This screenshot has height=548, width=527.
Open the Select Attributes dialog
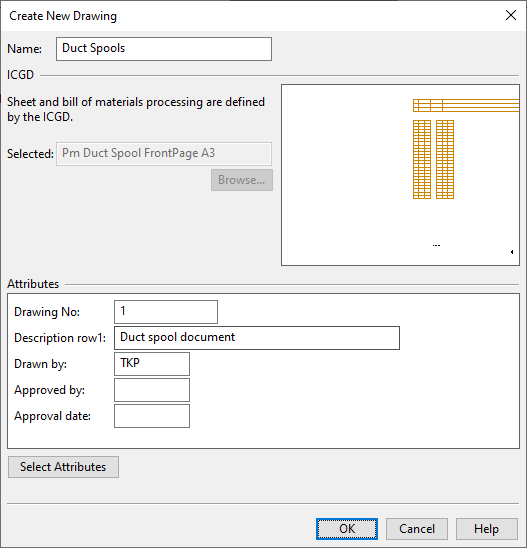pyautogui.click(x=63, y=467)
